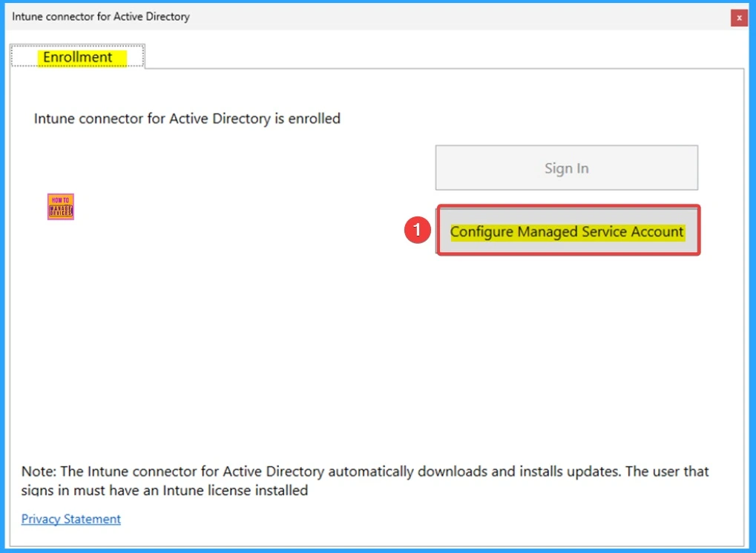Screen dimensions: 756x553
Task: Click the note about automatic updates
Action: tap(365, 480)
